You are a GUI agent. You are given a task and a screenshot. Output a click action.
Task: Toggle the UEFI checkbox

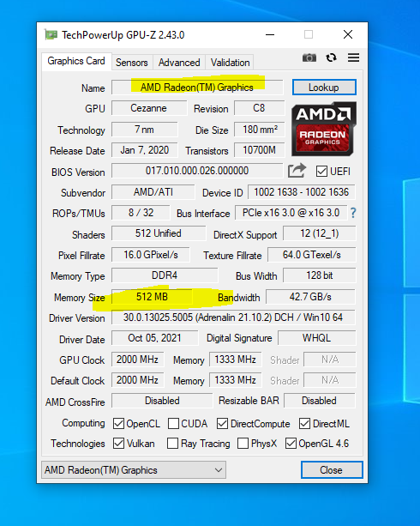coord(321,171)
